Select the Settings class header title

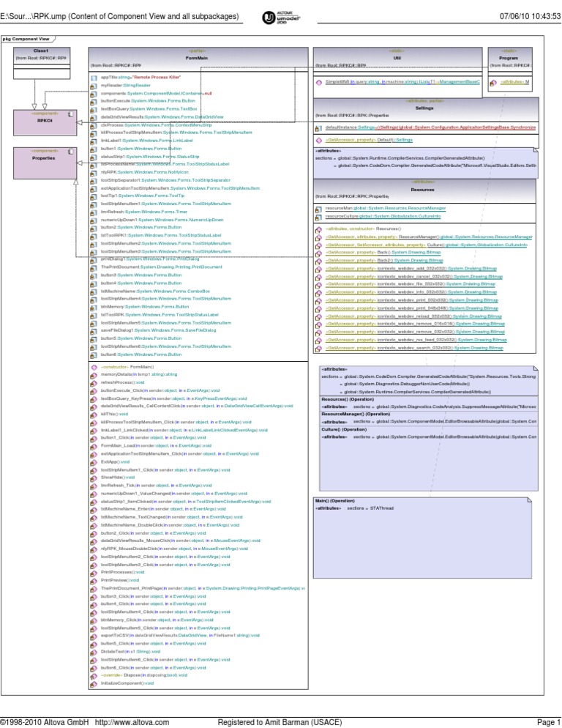click(424, 108)
